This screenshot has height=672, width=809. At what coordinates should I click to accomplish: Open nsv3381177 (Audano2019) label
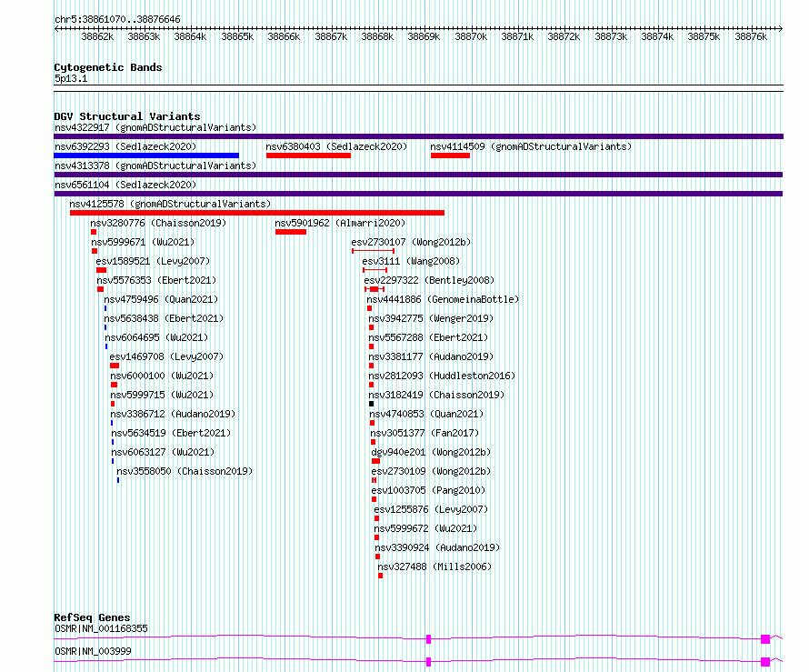tap(431, 356)
